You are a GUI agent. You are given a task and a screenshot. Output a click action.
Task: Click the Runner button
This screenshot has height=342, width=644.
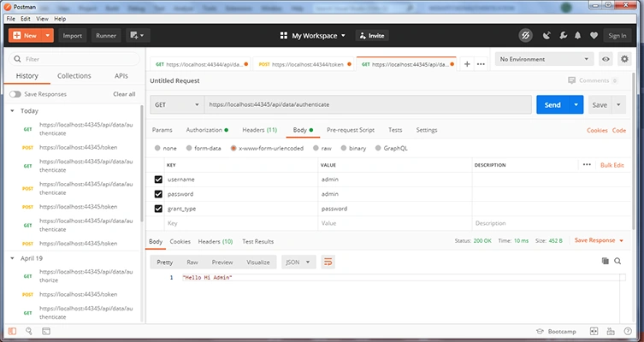tap(106, 36)
